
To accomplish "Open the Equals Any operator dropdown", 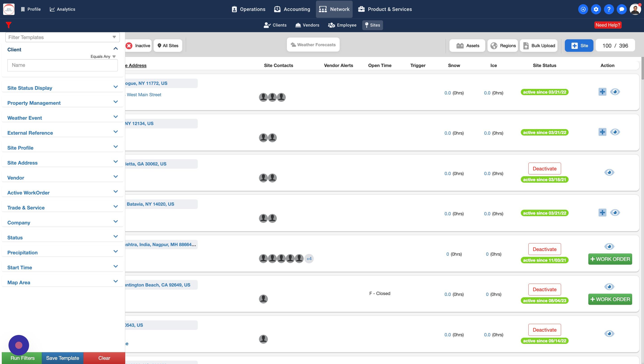I will click(103, 56).
